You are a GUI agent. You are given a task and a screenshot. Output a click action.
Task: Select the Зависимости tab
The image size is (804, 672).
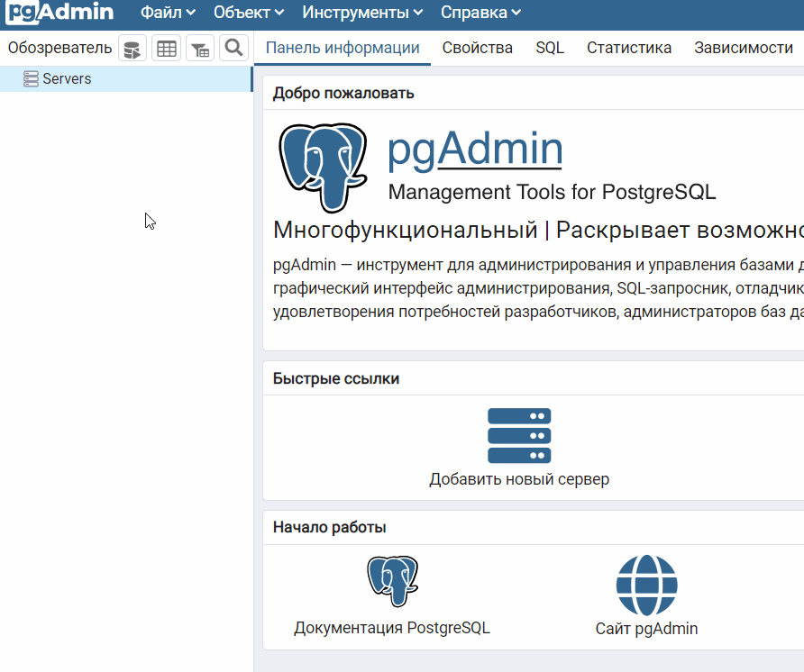[x=744, y=48]
